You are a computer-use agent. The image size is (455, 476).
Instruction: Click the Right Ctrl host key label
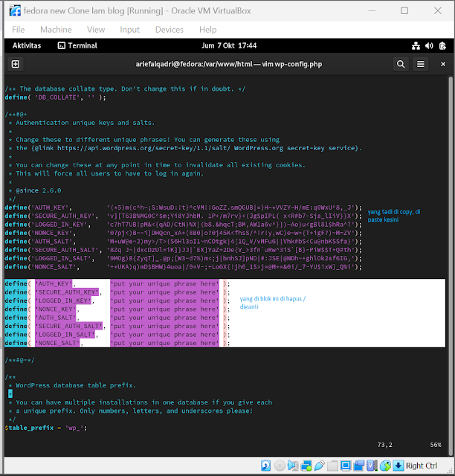pyautogui.click(x=422, y=466)
